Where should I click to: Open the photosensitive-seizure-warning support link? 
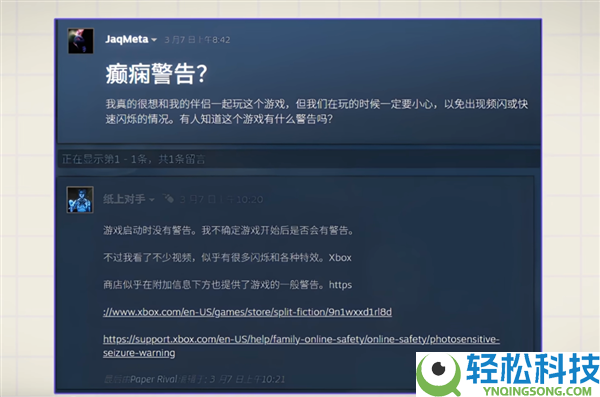[x=301, y=346]
